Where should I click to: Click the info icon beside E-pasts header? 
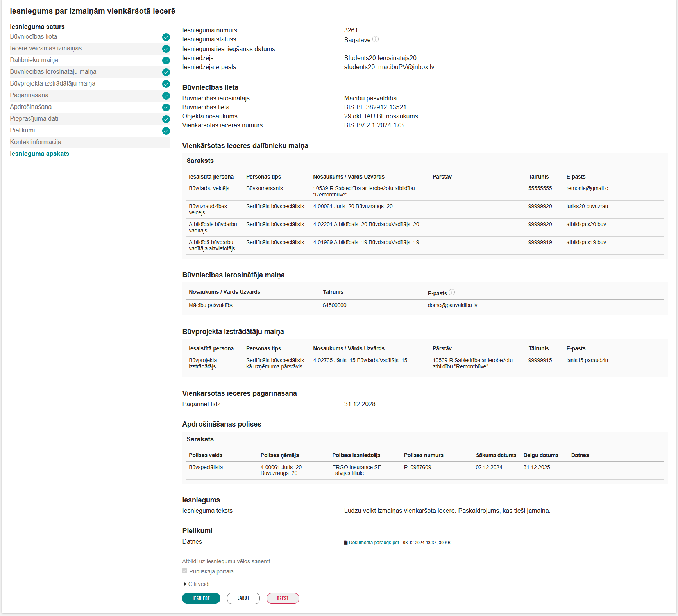[452, 292]
